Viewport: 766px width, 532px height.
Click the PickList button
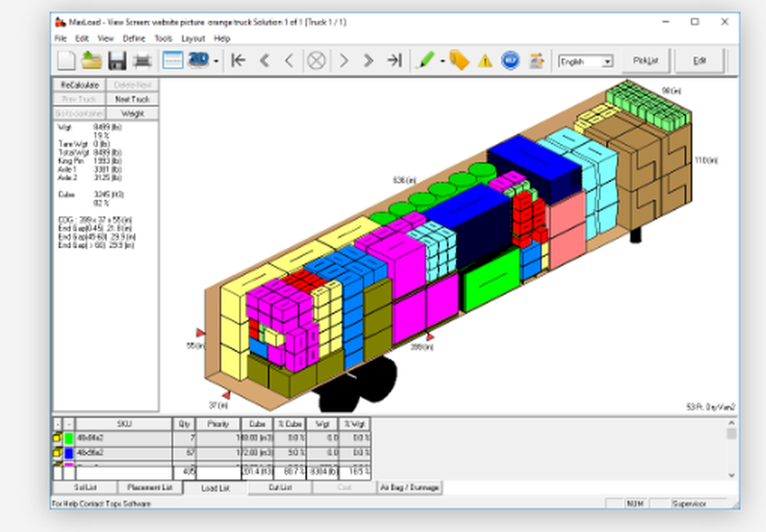point(645,60)
